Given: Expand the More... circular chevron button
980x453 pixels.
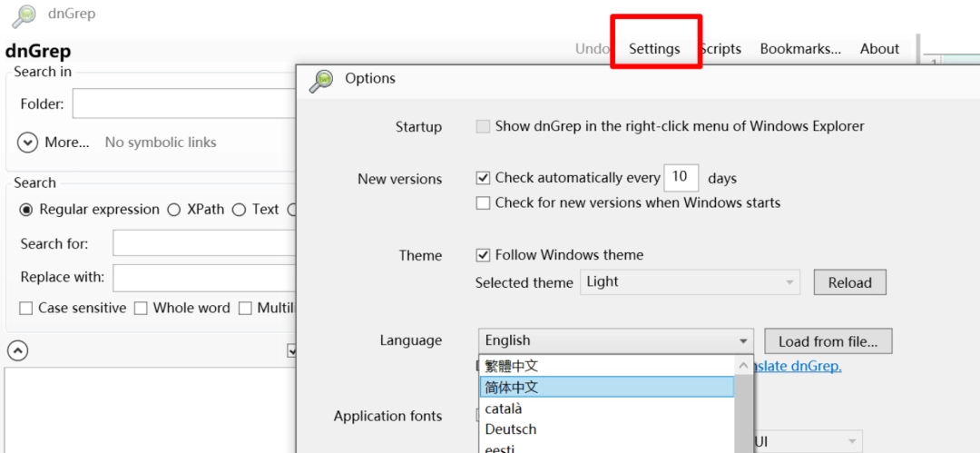Looking at the screenshot, I should point(28,143).
